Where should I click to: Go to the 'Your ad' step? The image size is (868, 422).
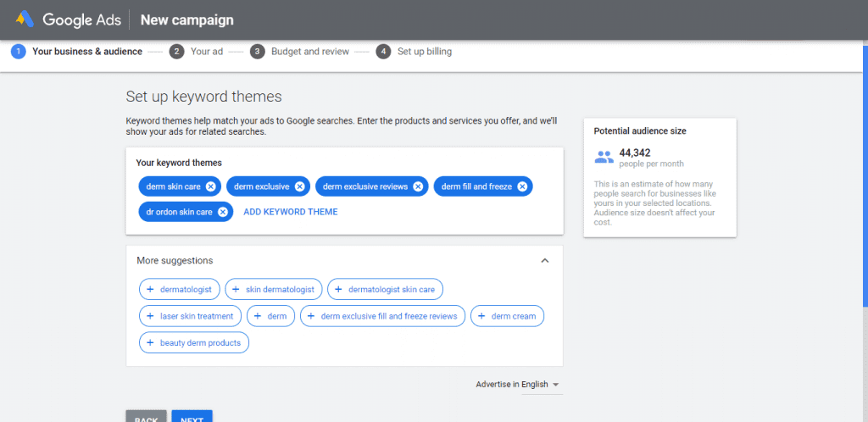(197, 52)
